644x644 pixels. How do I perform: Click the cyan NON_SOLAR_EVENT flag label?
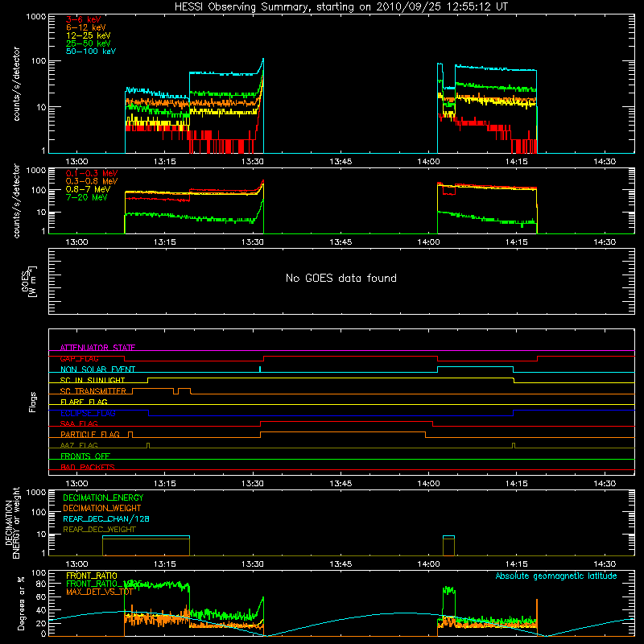tap(97, 369)
